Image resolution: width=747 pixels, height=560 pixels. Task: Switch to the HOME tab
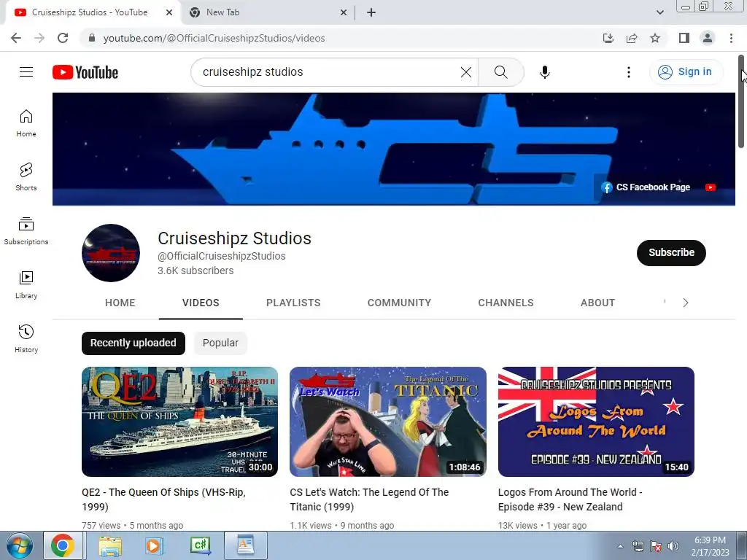click(120, 303)
